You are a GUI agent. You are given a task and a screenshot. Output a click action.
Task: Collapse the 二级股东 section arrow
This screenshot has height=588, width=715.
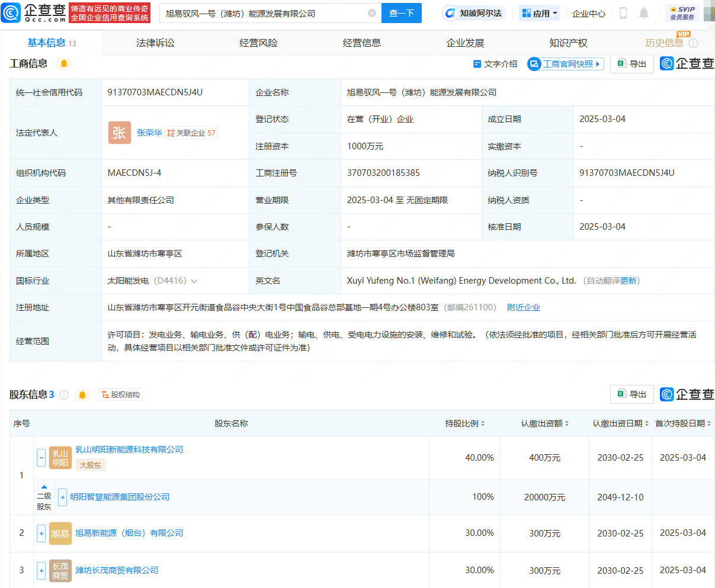(x=44, y=487)
